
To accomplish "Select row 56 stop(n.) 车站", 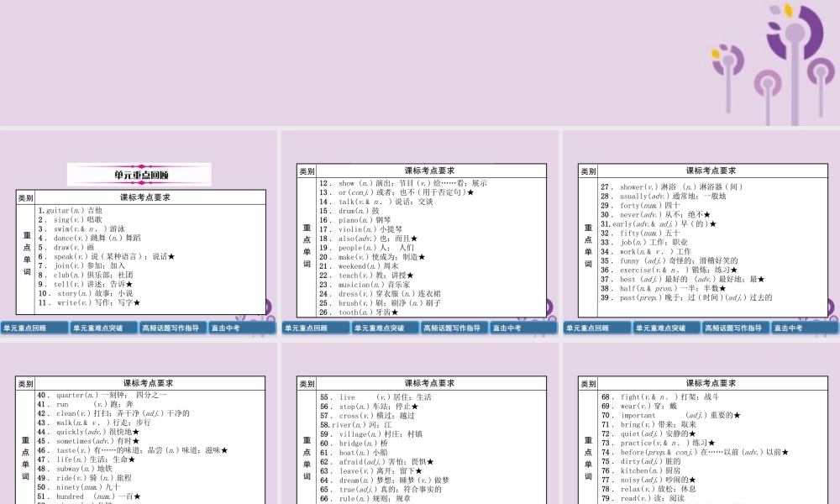I will click(x=369, y=407).
